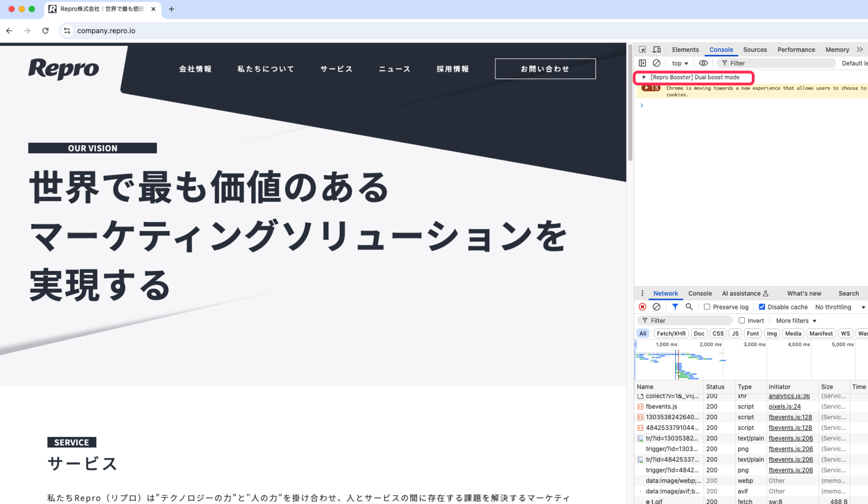
Task: Enable the Preserve log checkbox
Action: click(707, 307)
